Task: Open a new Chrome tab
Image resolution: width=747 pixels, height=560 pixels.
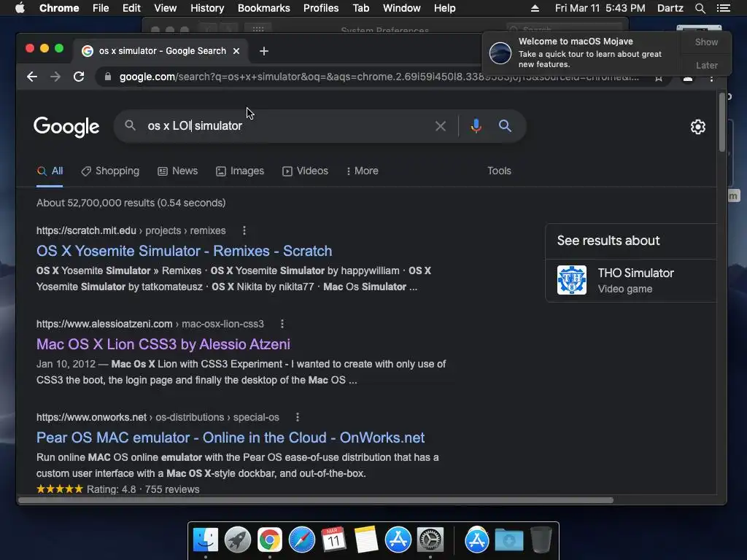Action: 264,51
